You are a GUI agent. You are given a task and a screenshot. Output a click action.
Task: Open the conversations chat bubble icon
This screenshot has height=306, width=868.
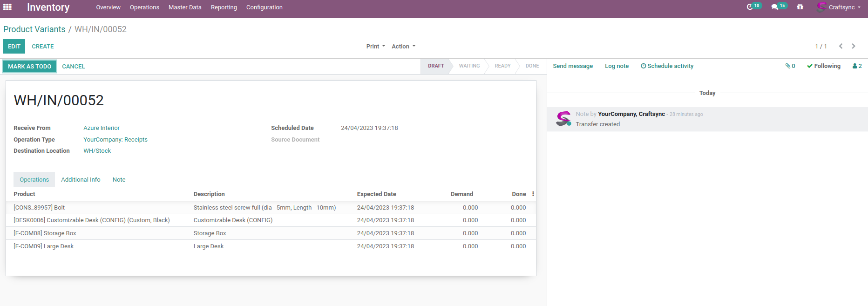[775, 7]
